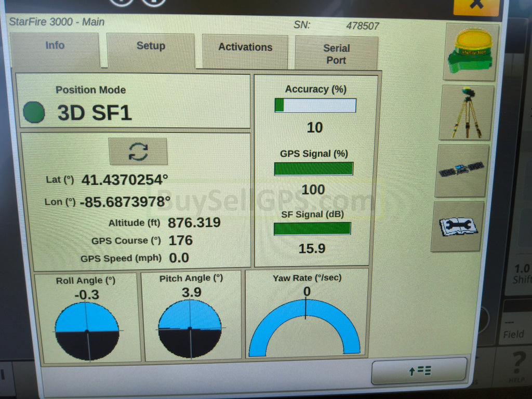Toggle the lat/lon refresh arrows button

click(x=138, y=151)
